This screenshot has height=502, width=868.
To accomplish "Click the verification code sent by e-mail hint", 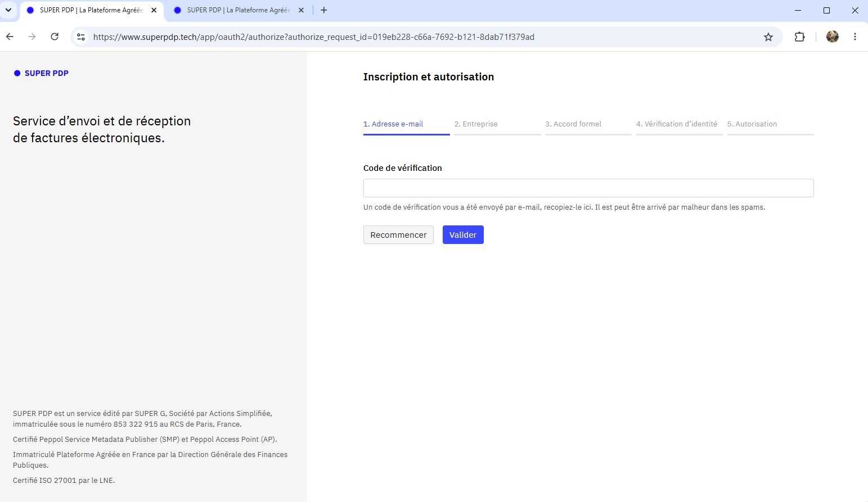I will tap(564, 207).
